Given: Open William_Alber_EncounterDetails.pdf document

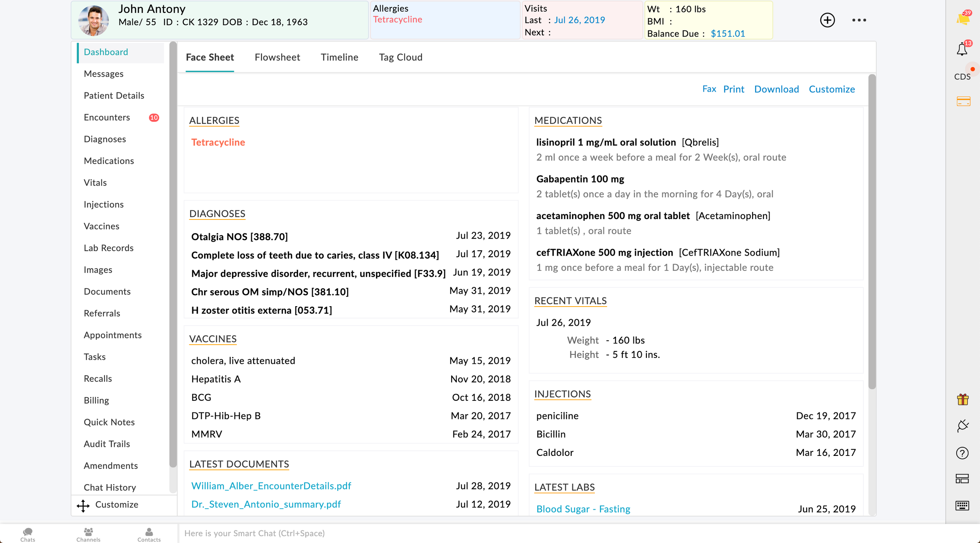Looking at the screenshot, I should [271, 486].
